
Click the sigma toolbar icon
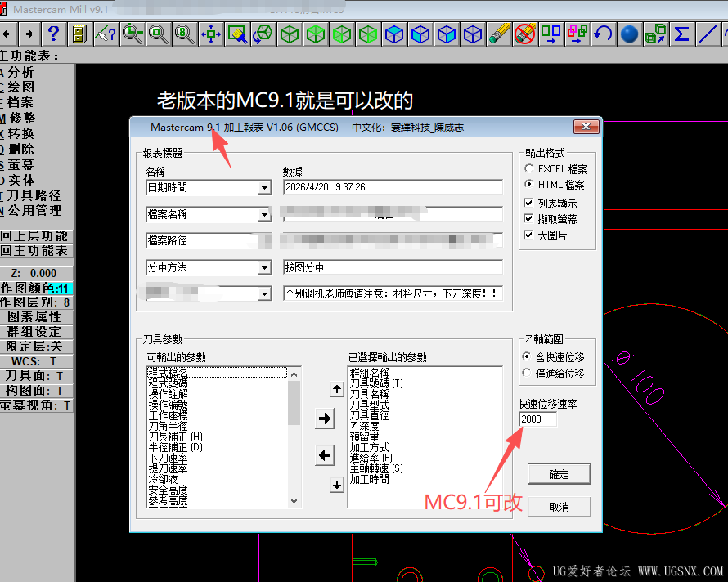pos(681,34)
